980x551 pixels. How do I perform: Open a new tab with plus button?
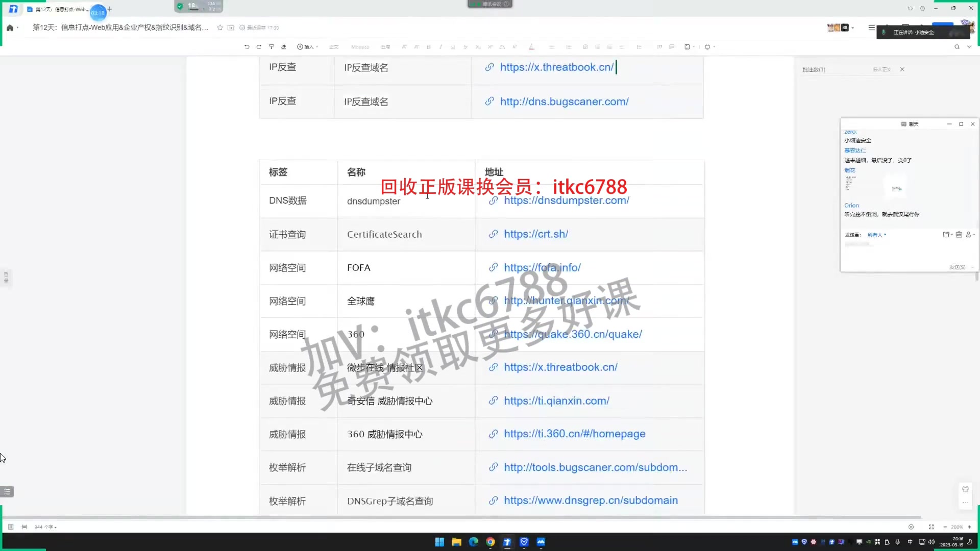[109, 9]
